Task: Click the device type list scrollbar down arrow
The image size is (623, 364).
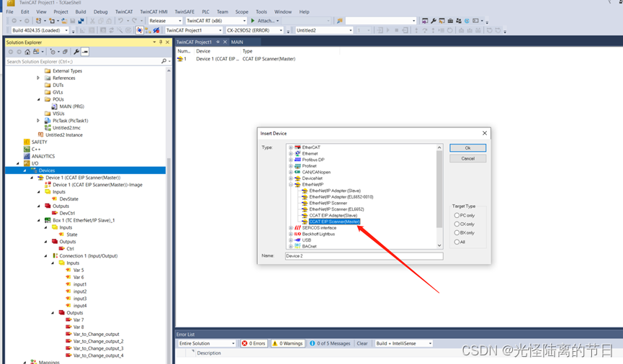Action: point(439,246)
